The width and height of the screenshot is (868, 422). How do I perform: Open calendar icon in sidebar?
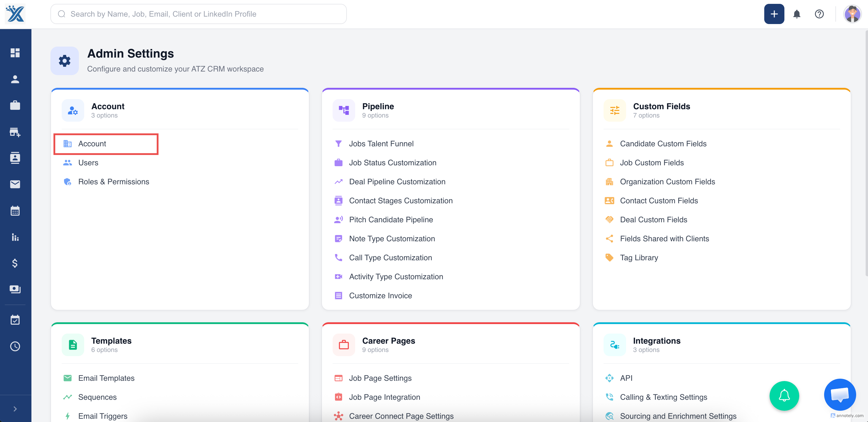(x=15, y=211)
